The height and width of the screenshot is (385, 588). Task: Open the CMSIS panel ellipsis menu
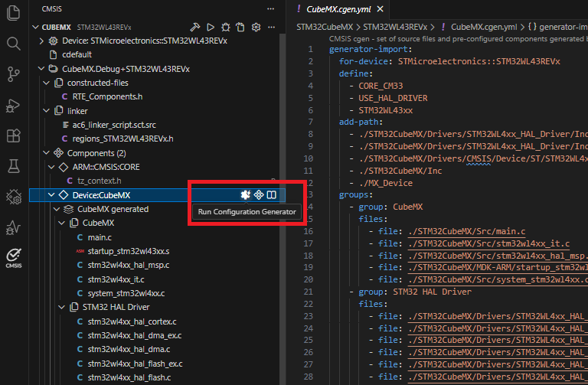tap(270, 8)
